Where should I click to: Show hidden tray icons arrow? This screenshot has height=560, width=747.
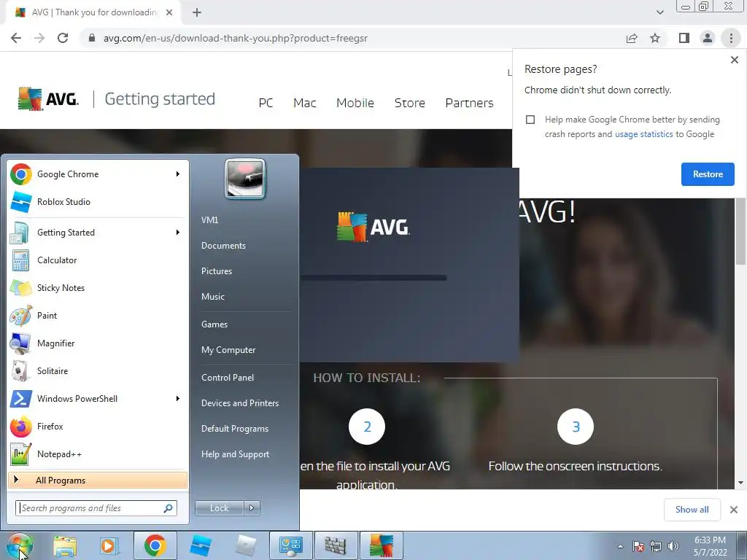[620, 546]
